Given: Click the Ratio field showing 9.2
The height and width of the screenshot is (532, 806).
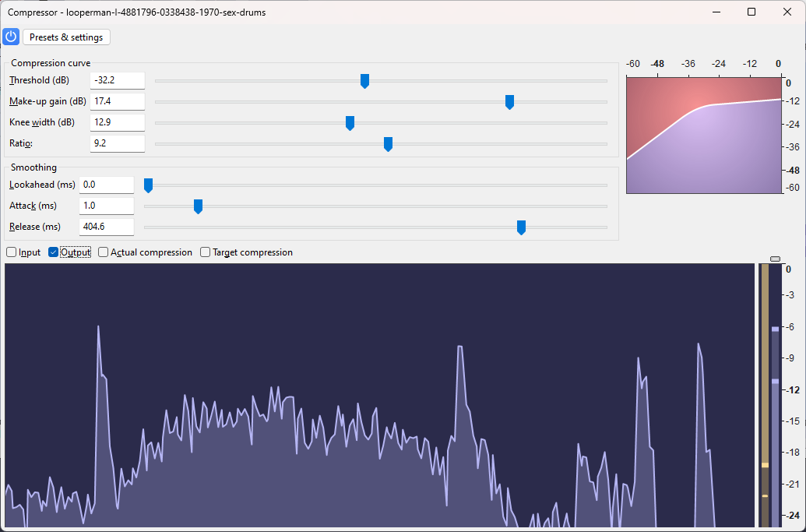Looking at the screenshot, I should tap(117, 143).
